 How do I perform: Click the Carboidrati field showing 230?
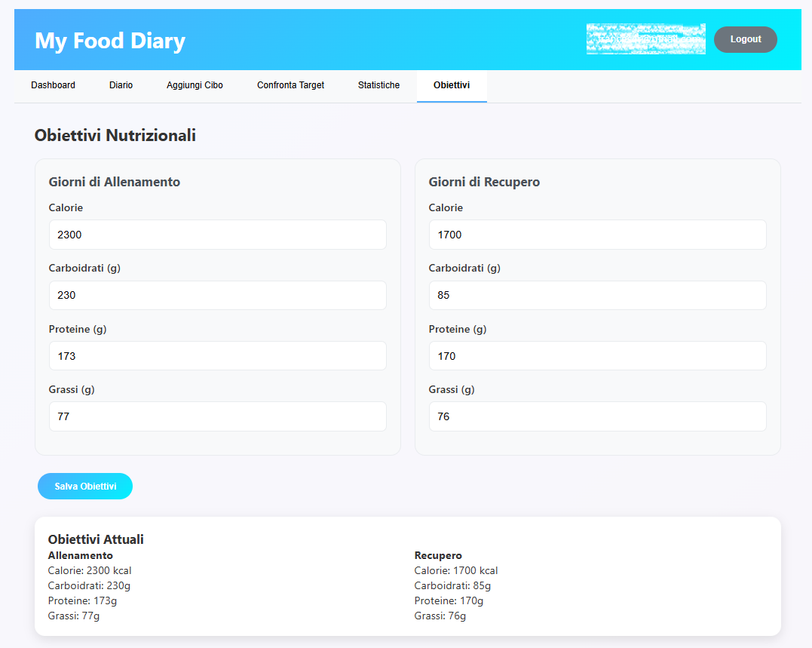tap(217, 295)
